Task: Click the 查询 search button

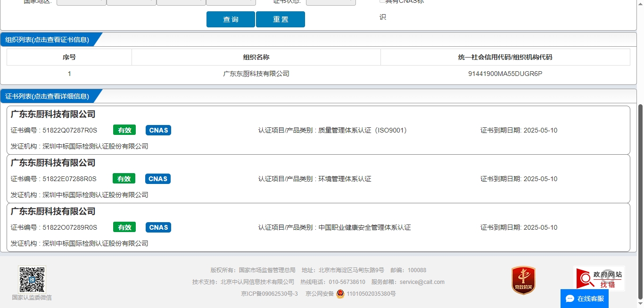Action: coord(231,19)
